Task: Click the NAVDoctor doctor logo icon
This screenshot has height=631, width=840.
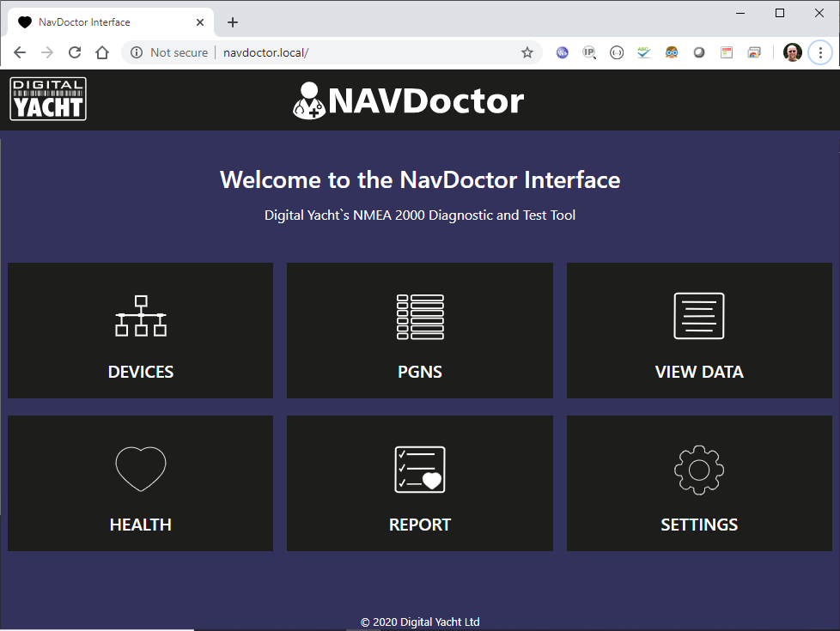Action: click(309, 100)
